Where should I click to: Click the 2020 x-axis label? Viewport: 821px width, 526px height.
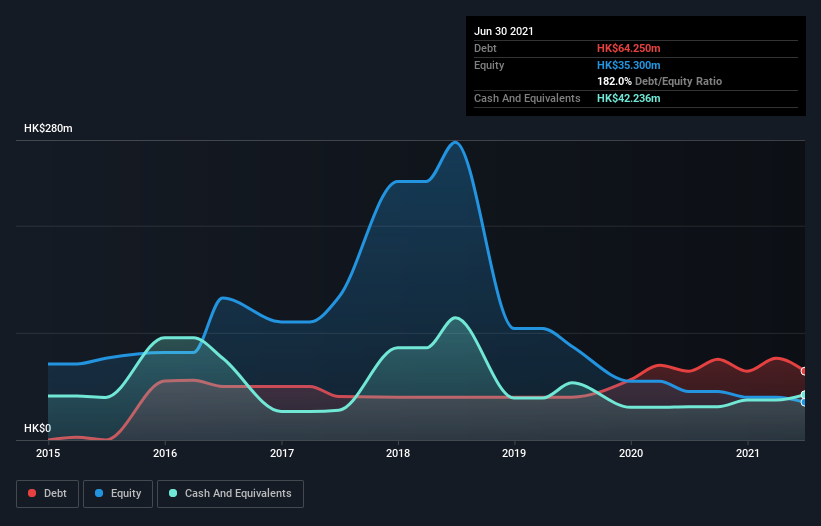click(631, 453)
